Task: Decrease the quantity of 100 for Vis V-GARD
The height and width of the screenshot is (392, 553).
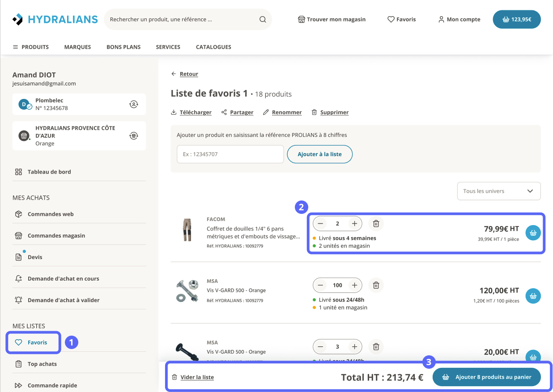Action: coord(320,285)
